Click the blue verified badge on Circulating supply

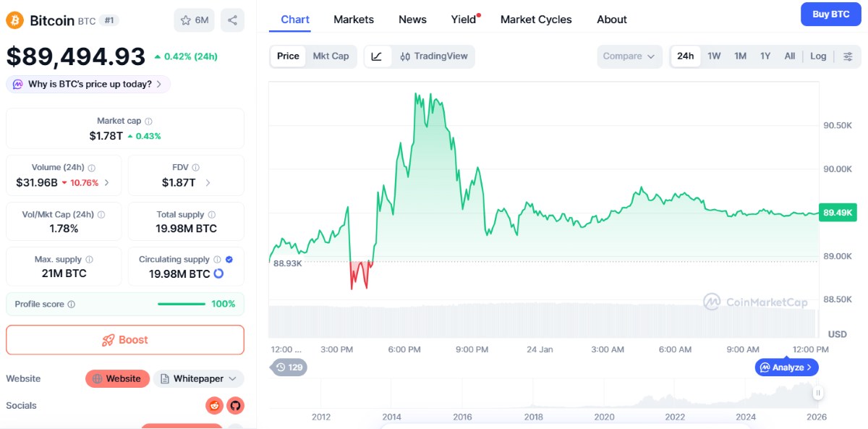(x=229, y=260)
